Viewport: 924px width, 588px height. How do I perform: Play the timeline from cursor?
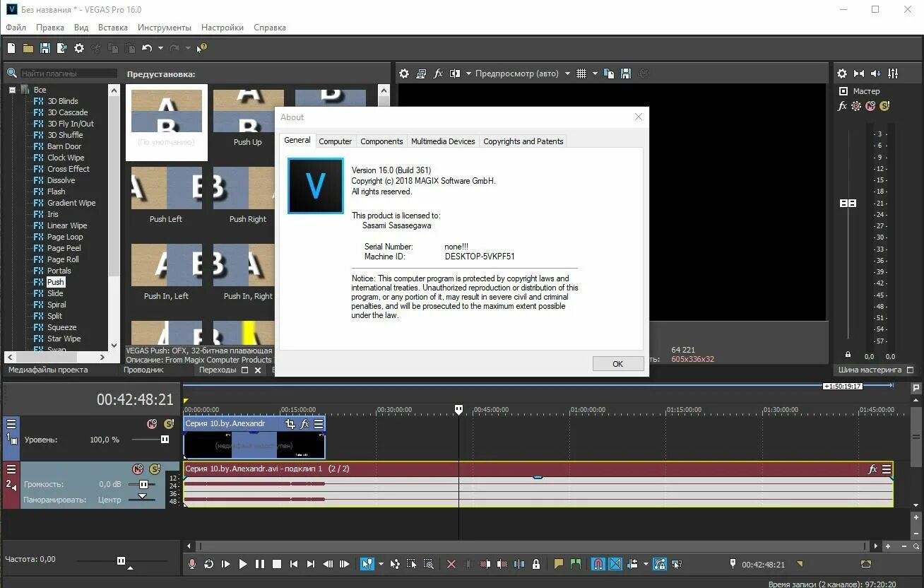(x=242, y=564)
